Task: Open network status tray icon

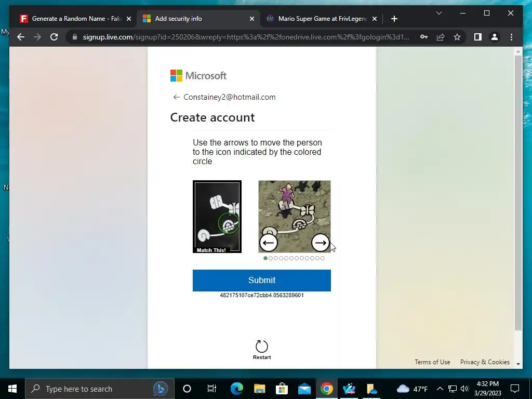Action: click(x=453, y=389)
